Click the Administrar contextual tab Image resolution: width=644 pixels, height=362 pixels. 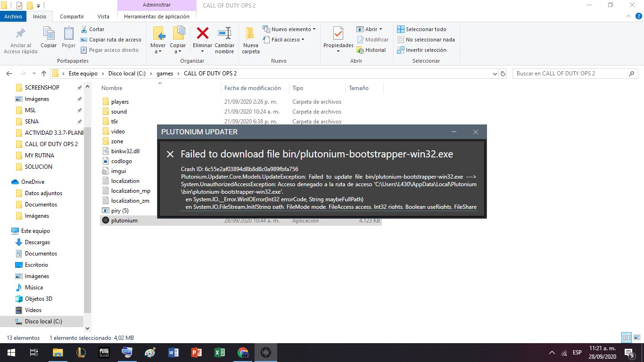coord(157,5)
